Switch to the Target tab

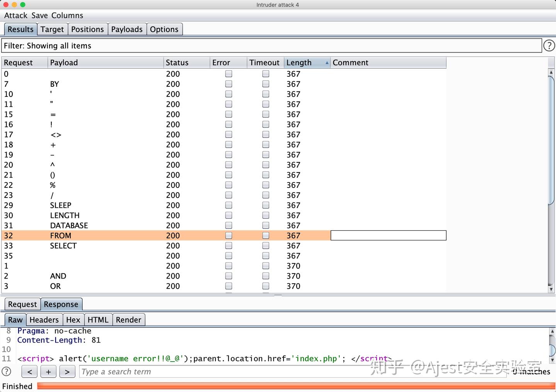click(x=52, y=29)
